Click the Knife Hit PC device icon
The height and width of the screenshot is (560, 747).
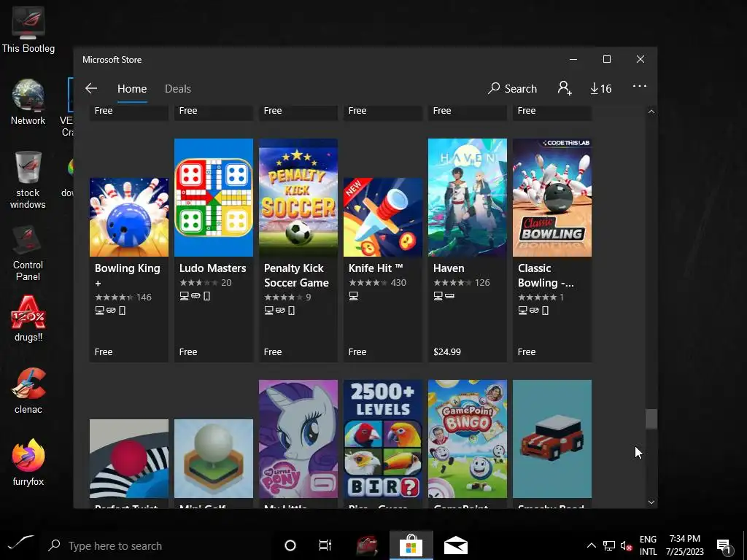coord(354,296)
